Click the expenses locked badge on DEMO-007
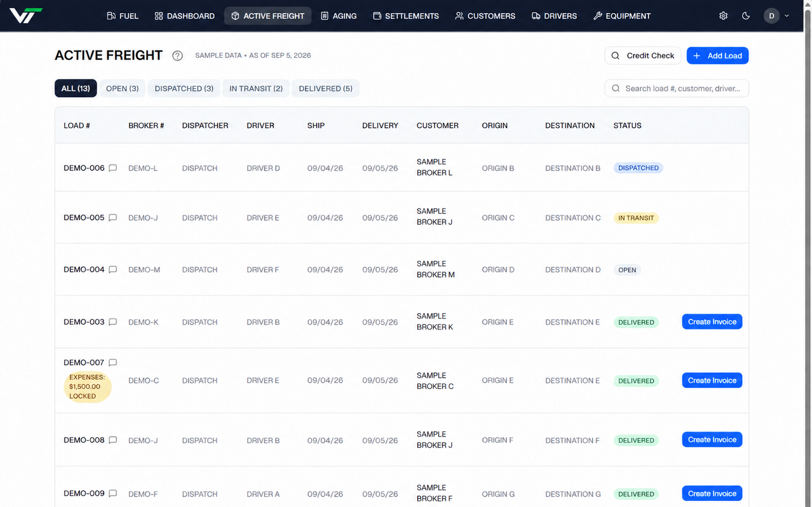The image size is (812, 507). pyautogui.click(x=88, y=387)
